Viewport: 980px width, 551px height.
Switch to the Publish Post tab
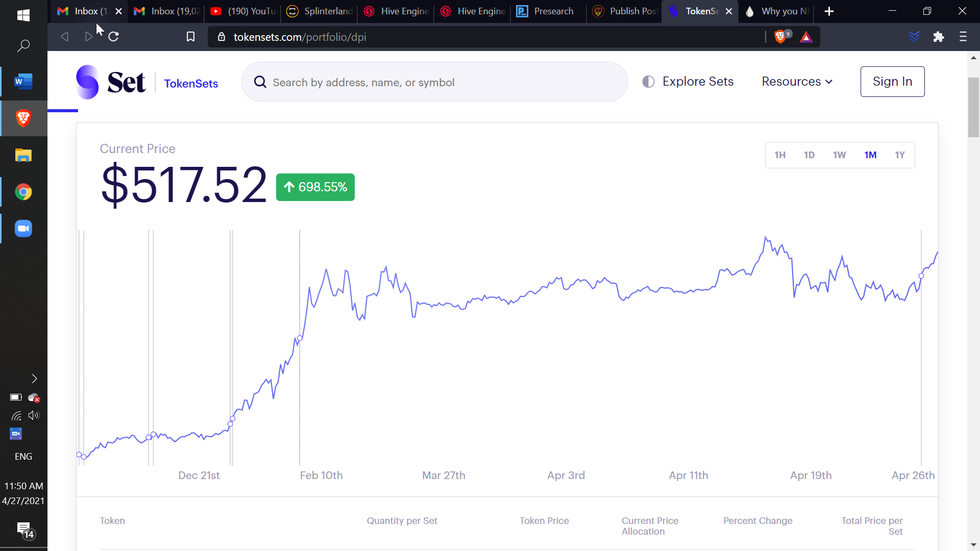tap(624, 11)
